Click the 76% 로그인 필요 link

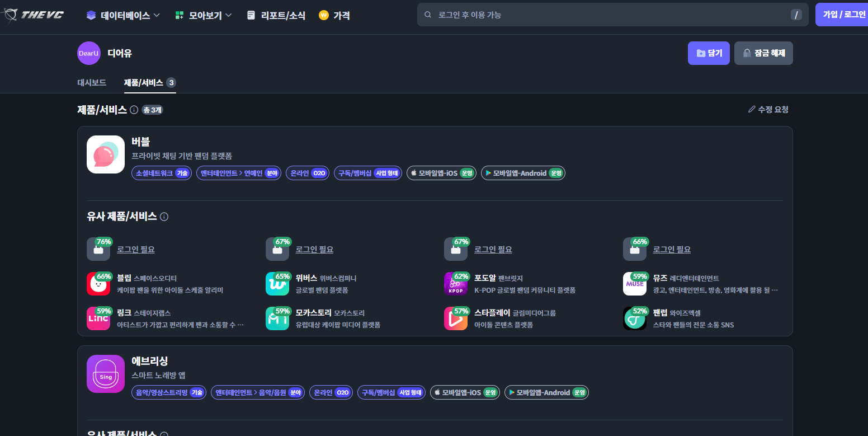(x=136, y=250)
